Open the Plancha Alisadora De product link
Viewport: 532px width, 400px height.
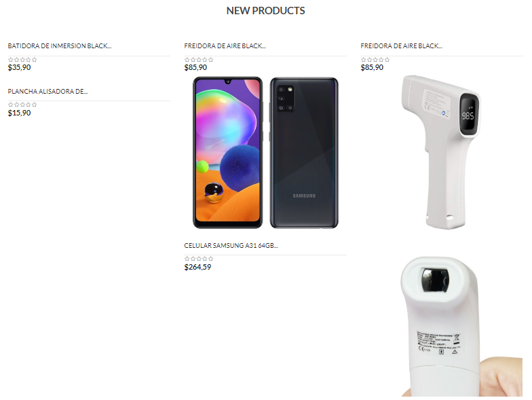point(47,91)
